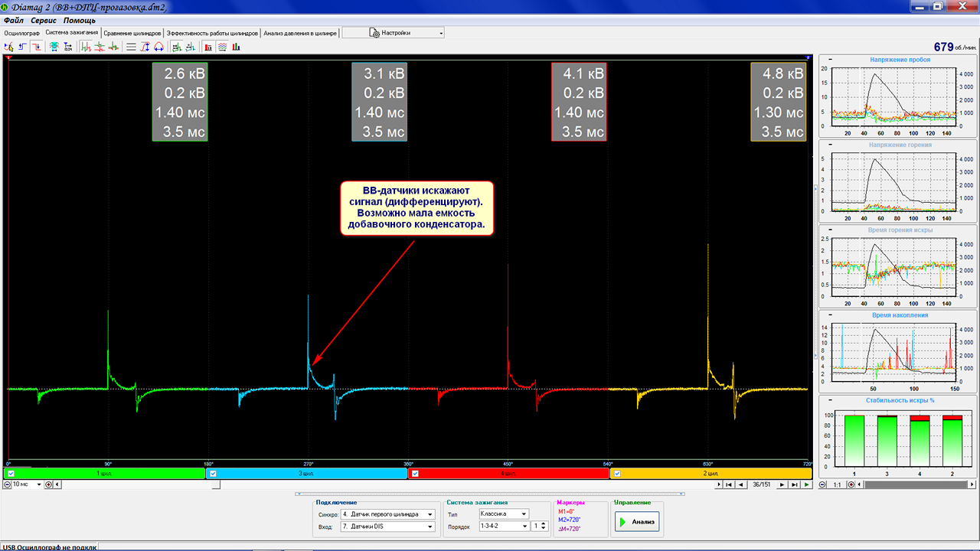Collapse the Стабильность искры % chart panel
The height and width of the screenshot is (551, 980).
[x=830, y=399]
